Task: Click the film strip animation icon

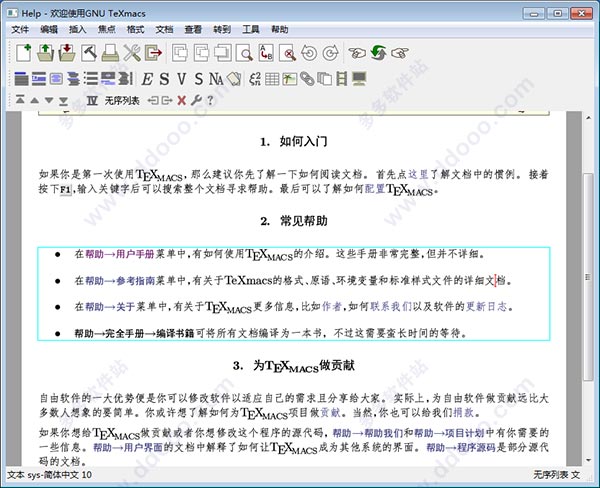Action: 341,79
